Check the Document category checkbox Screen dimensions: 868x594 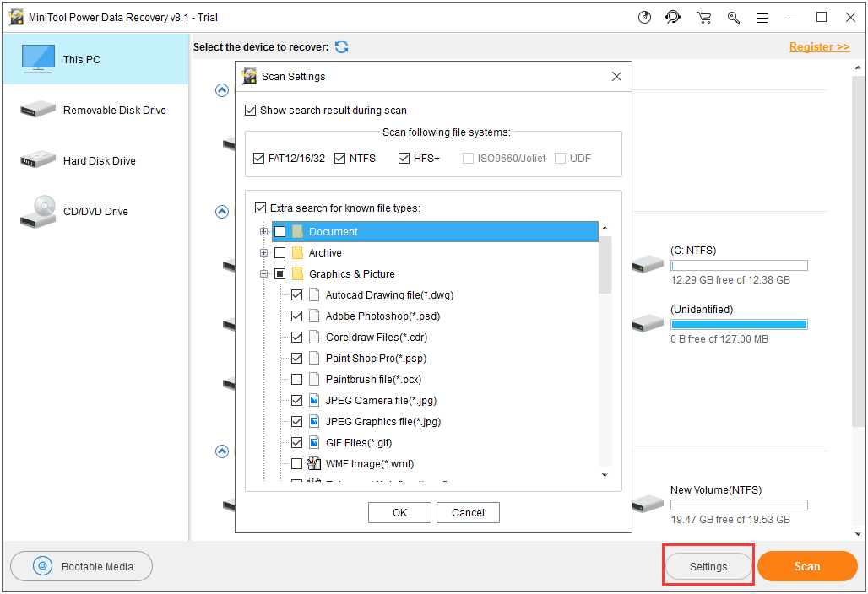pos(280,232)
